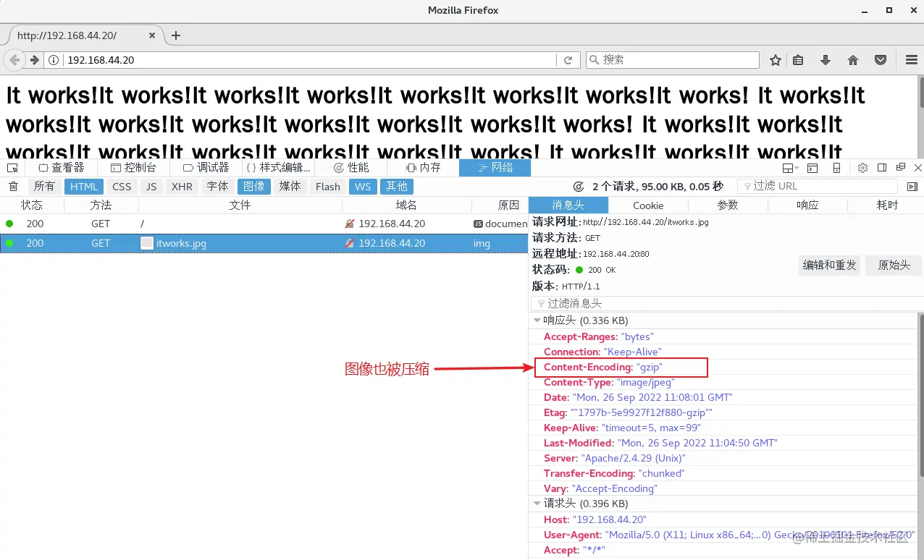Click the itworks.jpg image thumbnail icon

(x=147, y=243)
